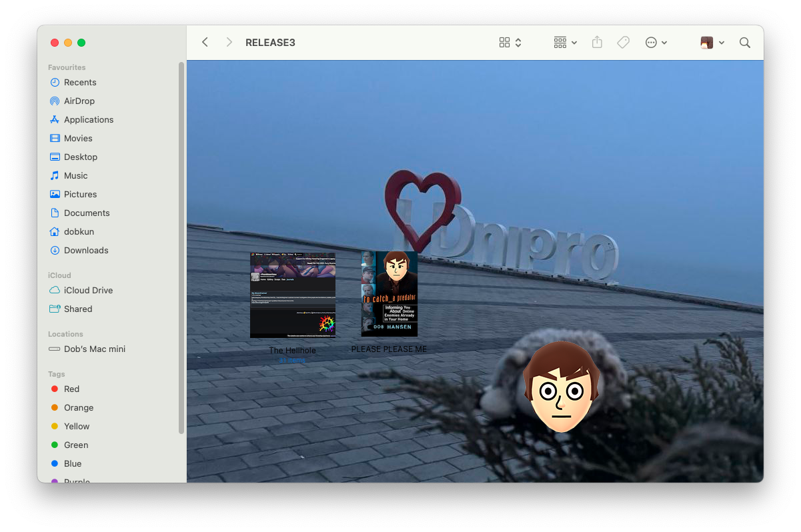Viewport: 801px width, 532px height.
Task: Click the Favourites section header
Action: (x=67, y=67)
